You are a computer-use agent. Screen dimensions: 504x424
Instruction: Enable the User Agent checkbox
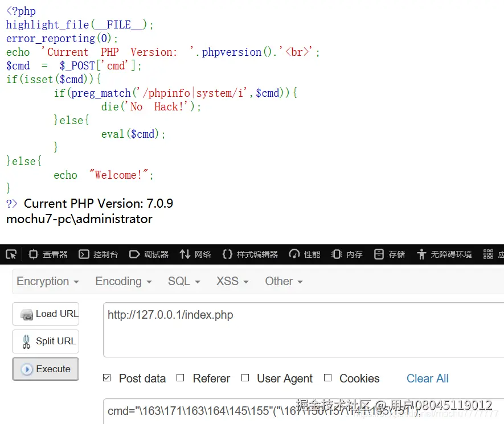point(245,378)
